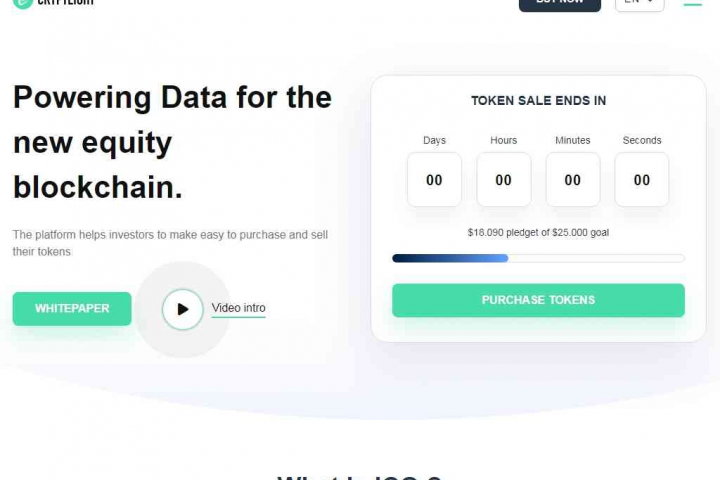Screen dimensions: 720x480
Task: Click the Days countdown box
Action: click(434, 180)
